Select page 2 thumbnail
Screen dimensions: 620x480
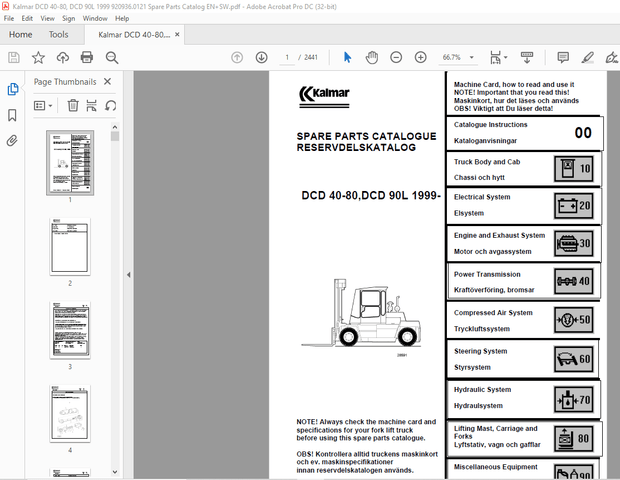point(70,246)
